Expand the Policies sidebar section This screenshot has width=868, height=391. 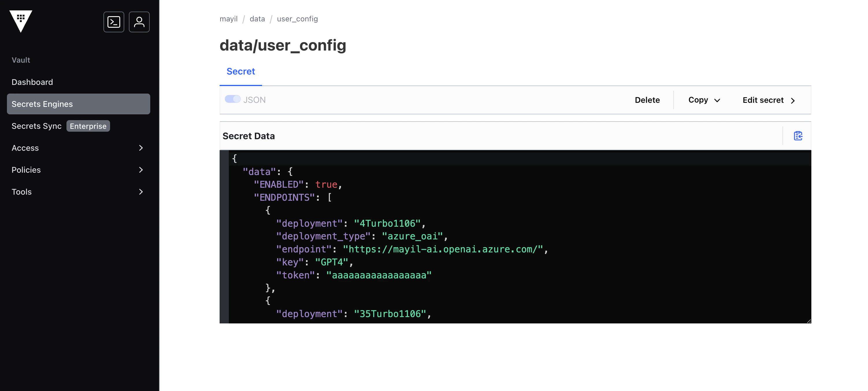(x=79, y=170)
